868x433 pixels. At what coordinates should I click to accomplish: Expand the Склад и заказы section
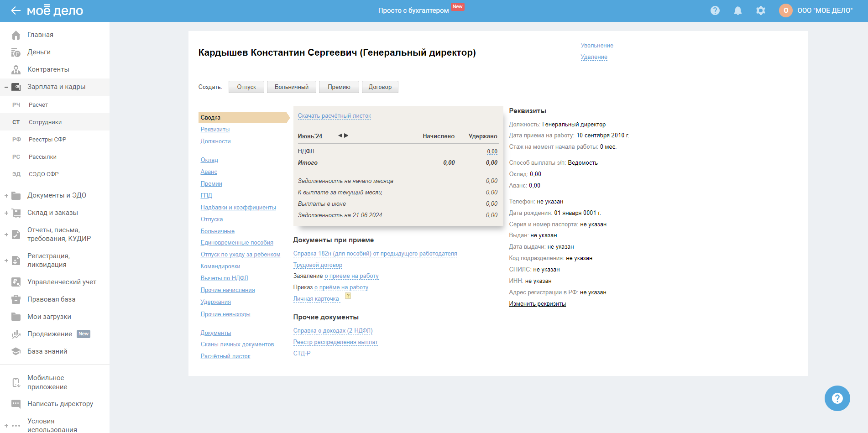pyautogui.click(x=6, y=213)
